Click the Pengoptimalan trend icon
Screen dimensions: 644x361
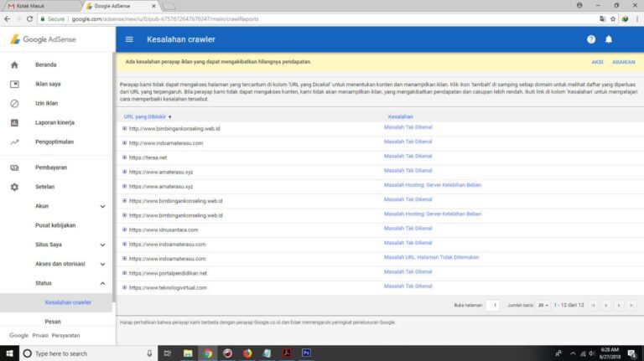(x=14, y=142)
